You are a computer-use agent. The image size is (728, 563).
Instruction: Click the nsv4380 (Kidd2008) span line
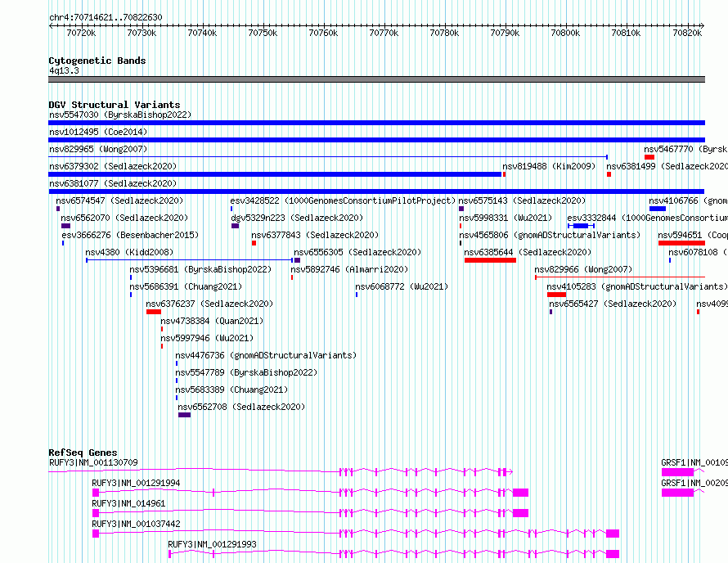pos(190,260)
